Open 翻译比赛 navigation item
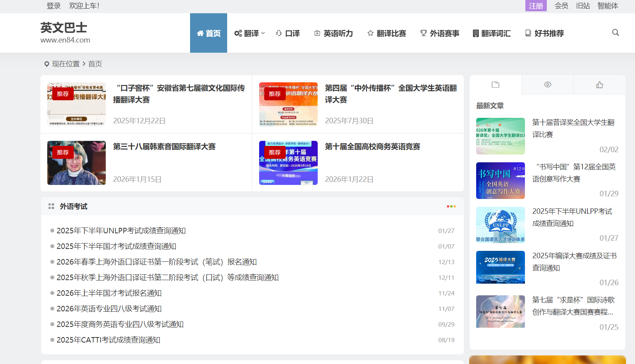This screenshot has height=364, width=635. pyautogui.click(x=387, y=33)
